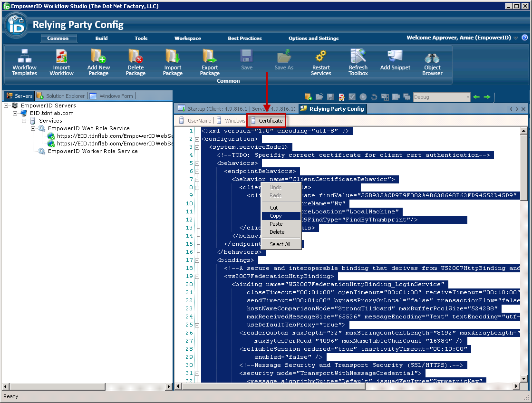532x403 pixels.
Task: Switch to the Build ribbon tab
Action: coord(101,38)
